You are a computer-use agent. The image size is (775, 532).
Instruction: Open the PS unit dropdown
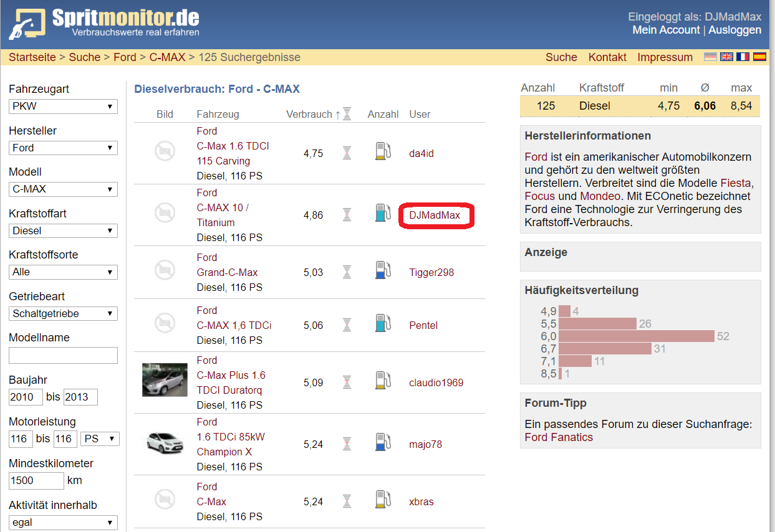tap(100, 439)
